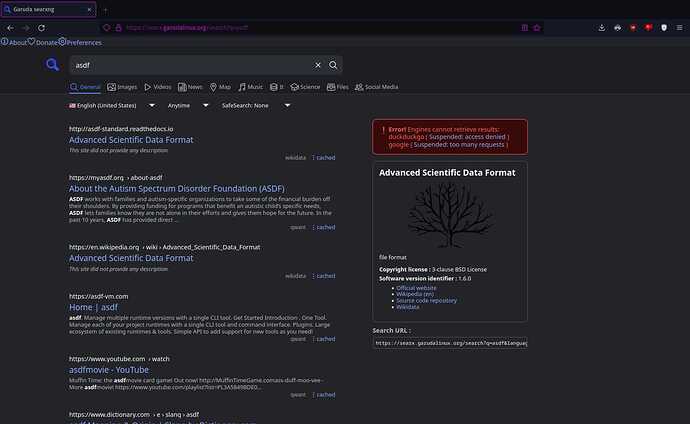Click the Search URL text field
This screenshot has height=424, width=690.
click(x=450, y=343)
